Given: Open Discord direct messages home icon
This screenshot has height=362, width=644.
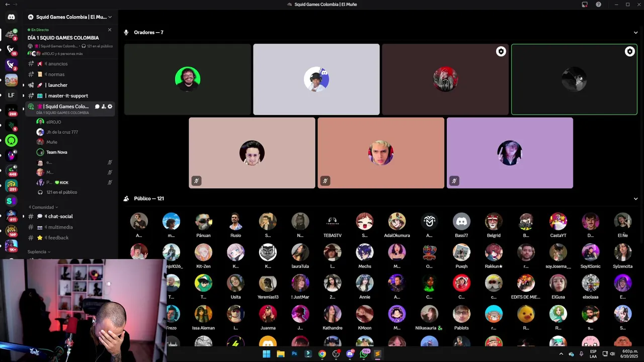Looking at the screenshot, I should pos(11,17).
